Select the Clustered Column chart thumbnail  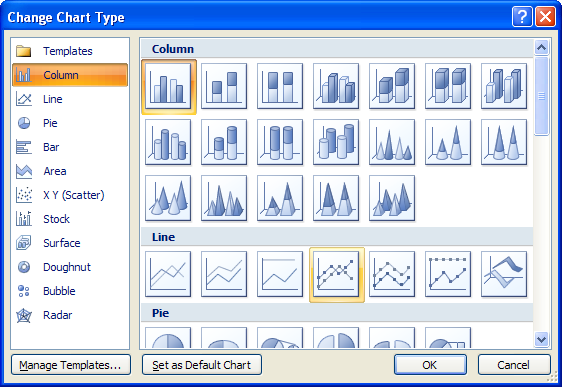[x=168, y=87]
